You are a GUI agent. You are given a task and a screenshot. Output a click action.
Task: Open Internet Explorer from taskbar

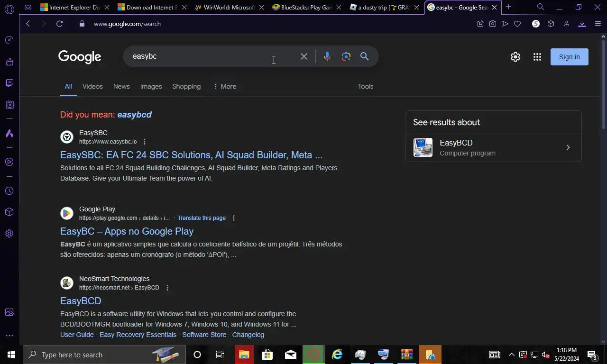(337, 355)
